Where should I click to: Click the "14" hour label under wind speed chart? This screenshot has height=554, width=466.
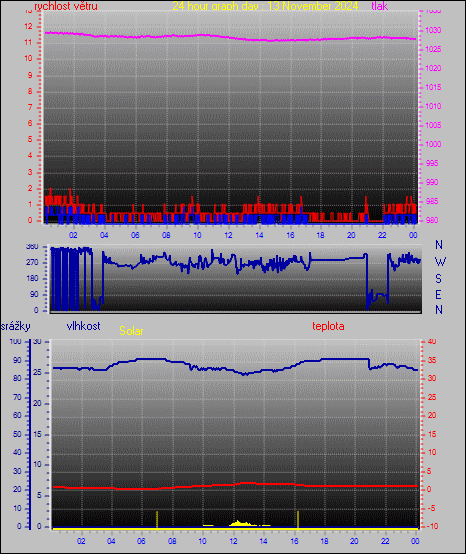coord(259,235)
